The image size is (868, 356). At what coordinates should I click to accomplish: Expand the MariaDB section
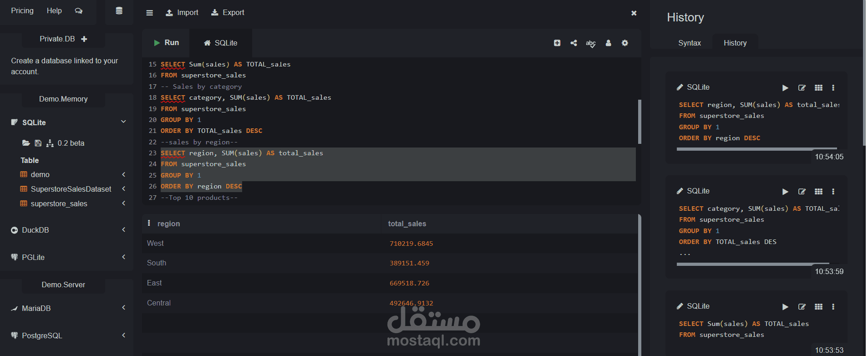123,308
